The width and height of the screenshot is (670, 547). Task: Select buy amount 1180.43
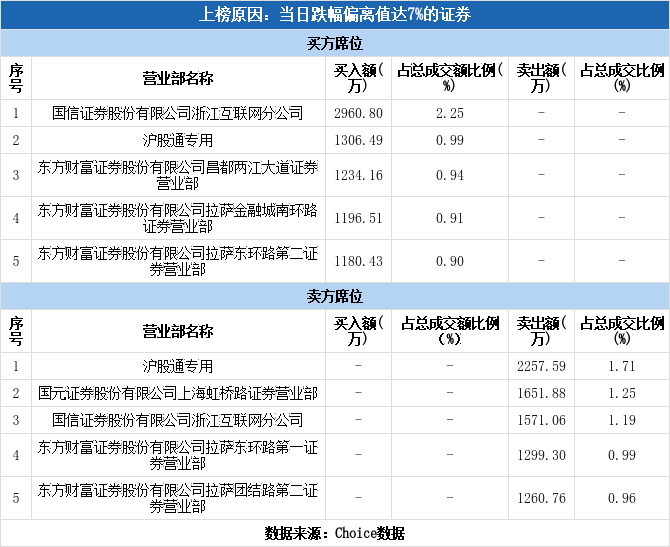coord(358,261)
